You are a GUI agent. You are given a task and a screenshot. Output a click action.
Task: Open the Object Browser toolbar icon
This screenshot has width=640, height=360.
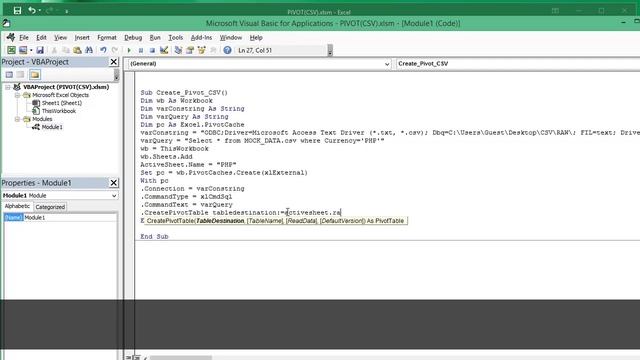click(x=201, y=50)
